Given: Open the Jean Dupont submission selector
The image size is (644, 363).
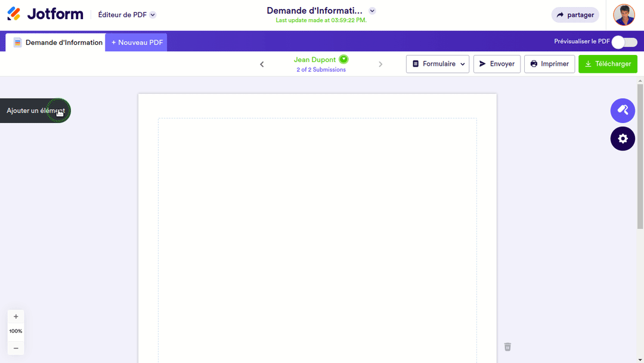Looking at the screenshot, I should pos(321,60).
